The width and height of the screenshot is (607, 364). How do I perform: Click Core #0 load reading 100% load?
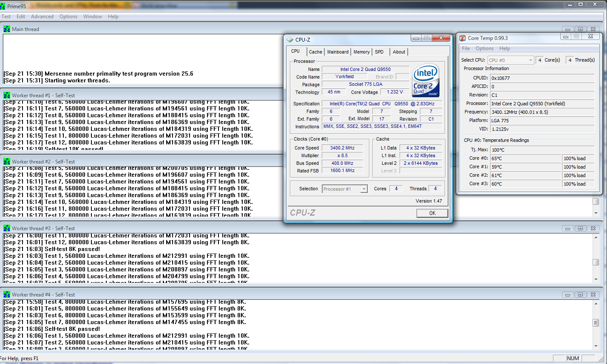coord(578,158)
